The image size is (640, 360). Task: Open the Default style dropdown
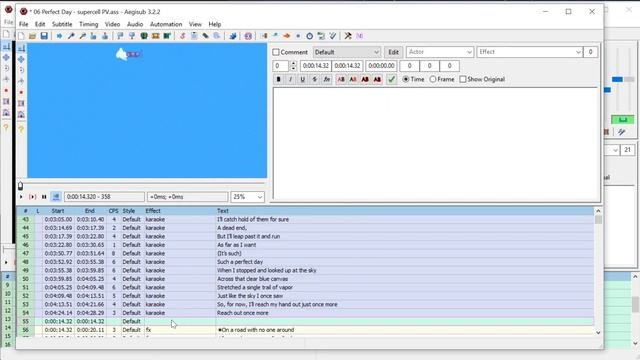pyautogui.click(x=347, y=52)
